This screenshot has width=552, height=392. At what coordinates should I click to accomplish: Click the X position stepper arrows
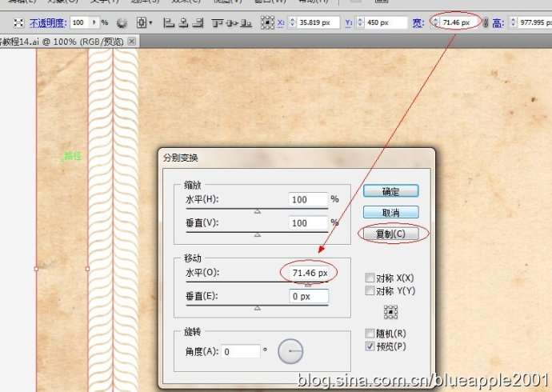point(292,22)
